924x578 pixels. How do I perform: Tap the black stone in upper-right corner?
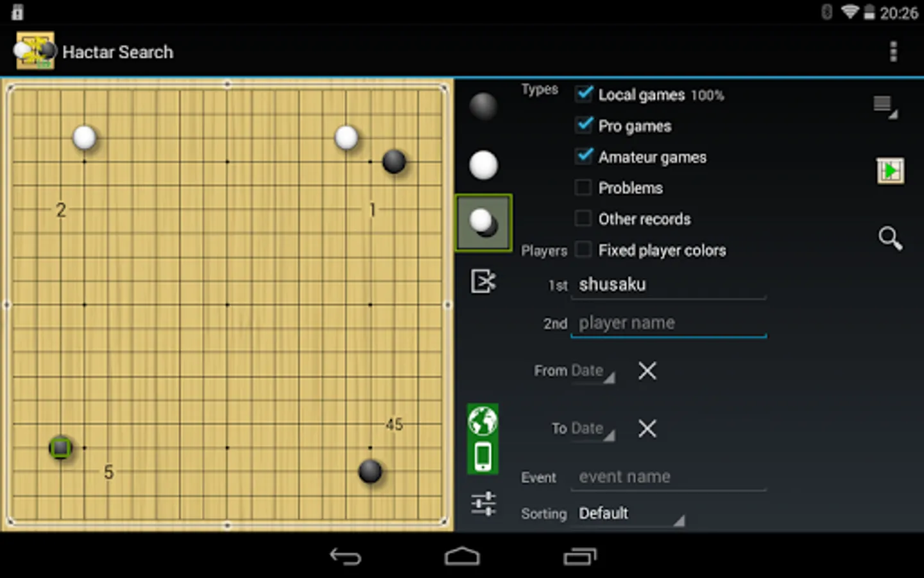(x=394, y=161)
